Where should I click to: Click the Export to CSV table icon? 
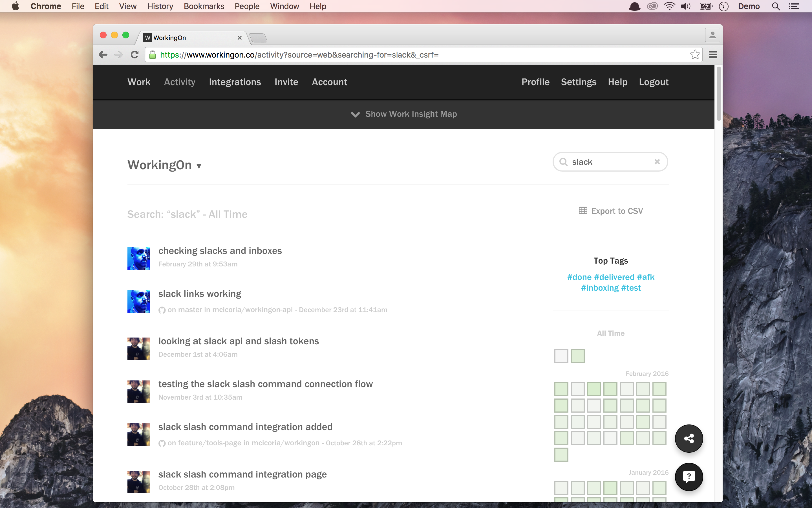[583, 210]
